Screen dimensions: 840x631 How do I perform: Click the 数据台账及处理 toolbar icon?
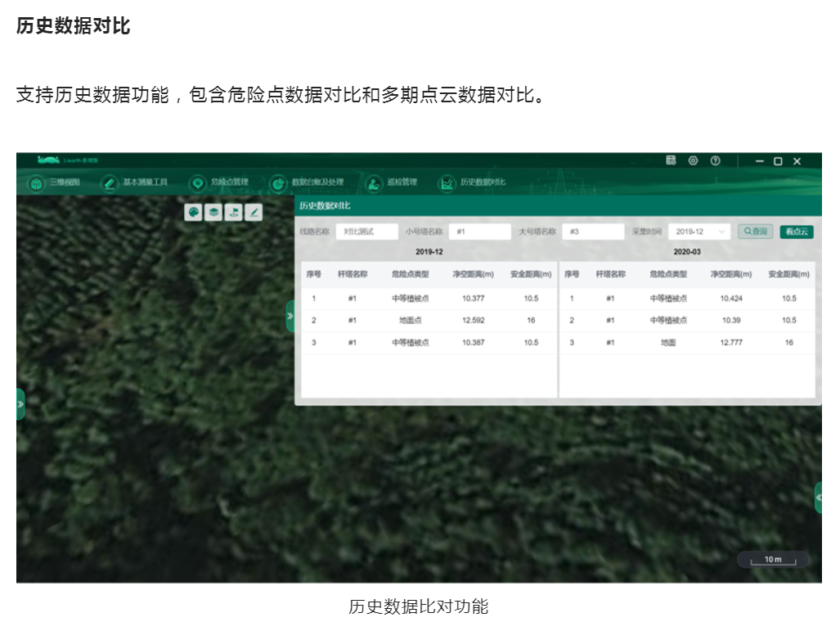[278, 183]
